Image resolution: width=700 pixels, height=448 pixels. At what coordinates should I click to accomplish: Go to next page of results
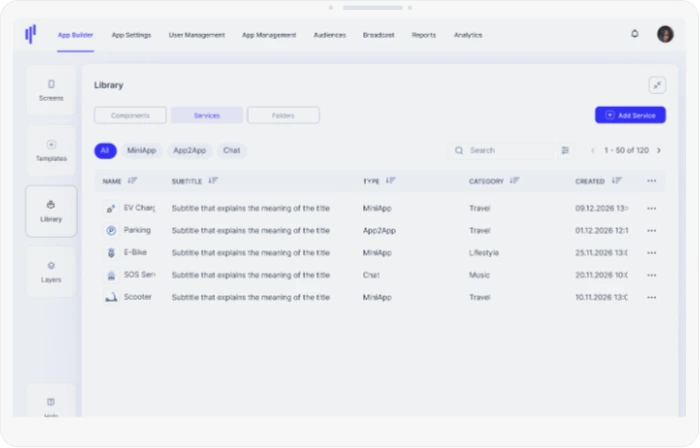(x=659, y=150)
